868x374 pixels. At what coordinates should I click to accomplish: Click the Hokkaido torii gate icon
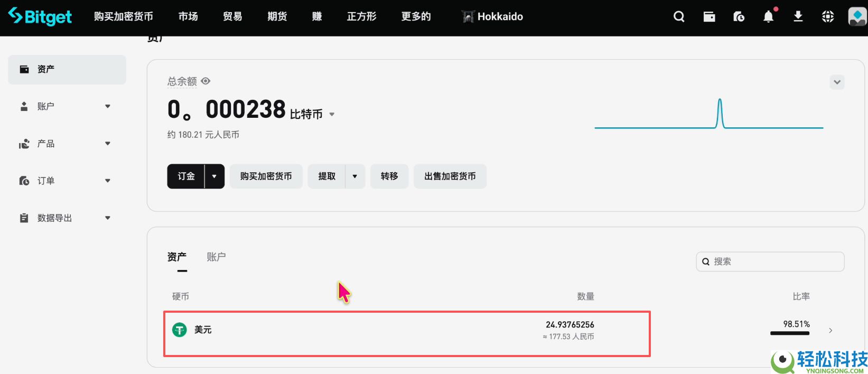[x=468, y=17]
